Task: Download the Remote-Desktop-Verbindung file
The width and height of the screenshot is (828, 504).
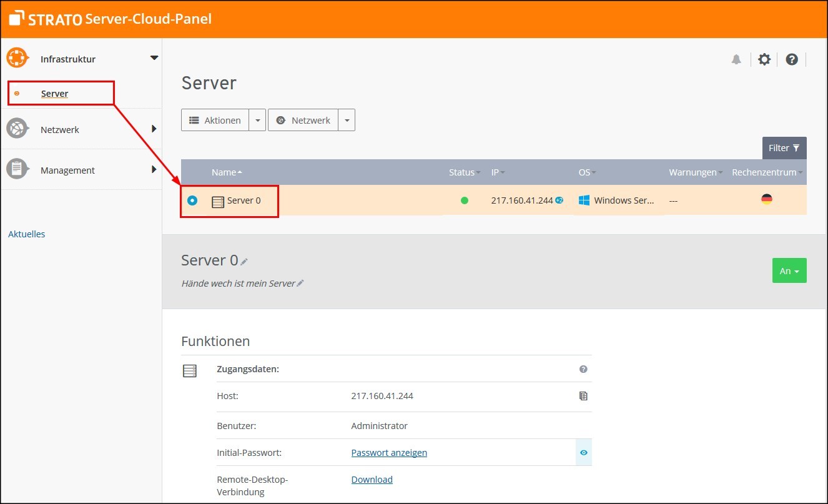Action: pos(372,479)
